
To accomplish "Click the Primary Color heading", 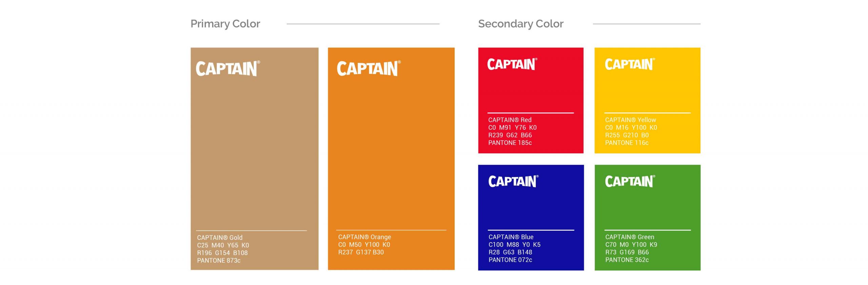I will 225,24.
